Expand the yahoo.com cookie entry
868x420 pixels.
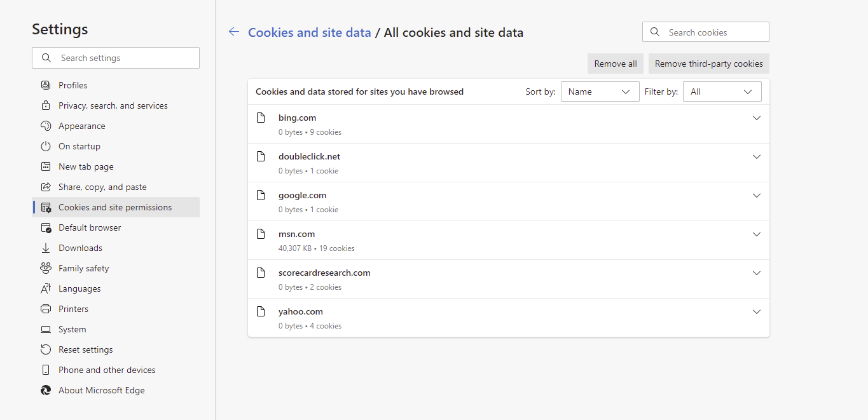pos(756,312)
